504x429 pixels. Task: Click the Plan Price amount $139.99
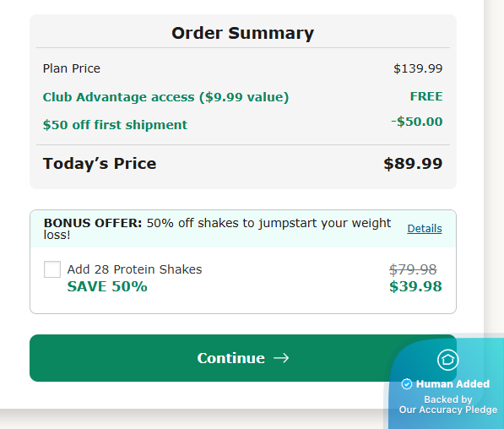tap(418, 68)
